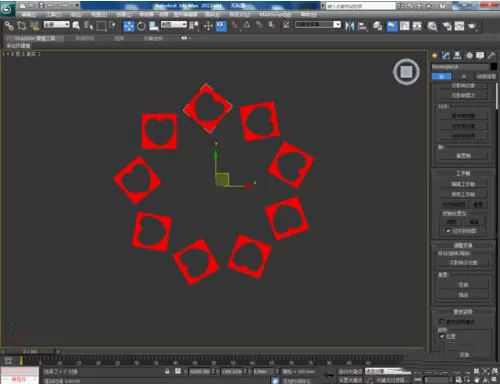The height and width of the screenshot is (384, 500).
Task: Open the MAXScript menu
Action: pos(275,14)
